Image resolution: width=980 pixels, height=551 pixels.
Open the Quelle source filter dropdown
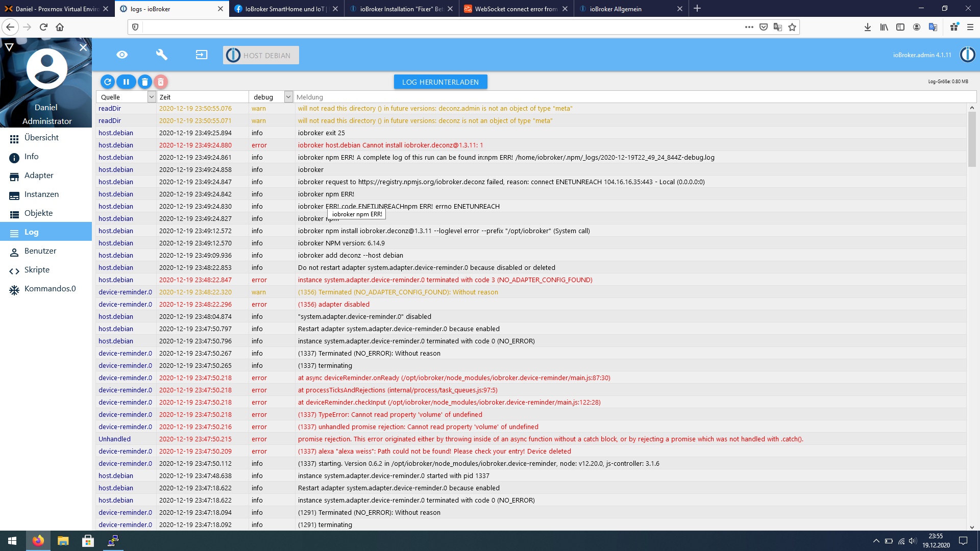pyautogui.click(x=151, y=97)
